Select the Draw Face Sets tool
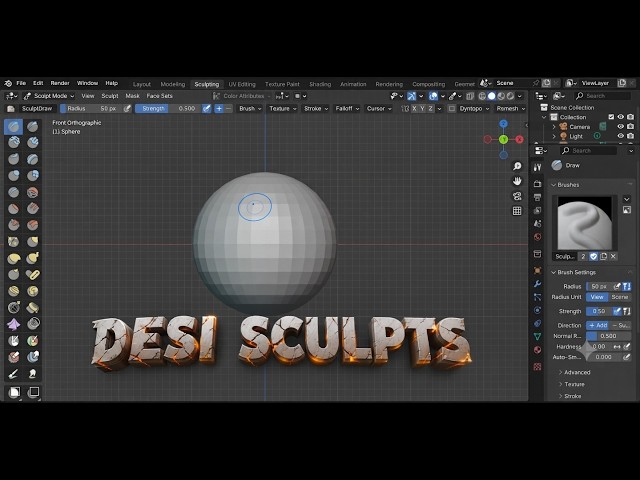 point(33,340)
